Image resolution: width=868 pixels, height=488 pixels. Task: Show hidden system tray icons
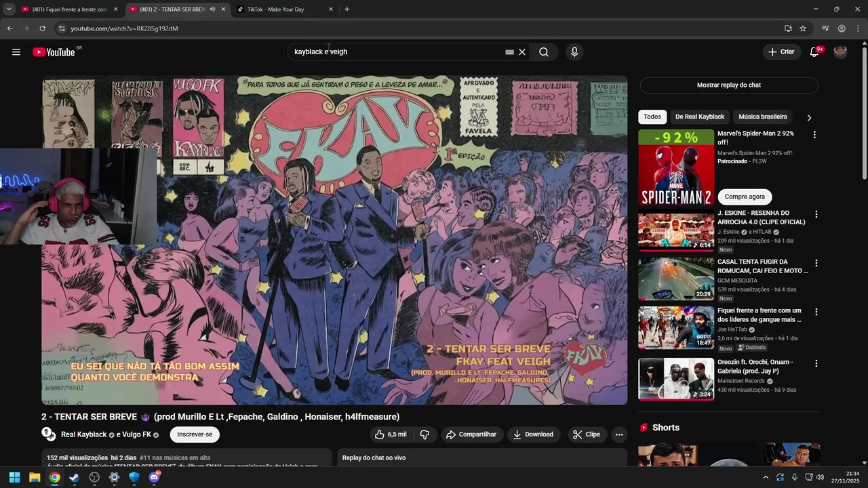766,477
